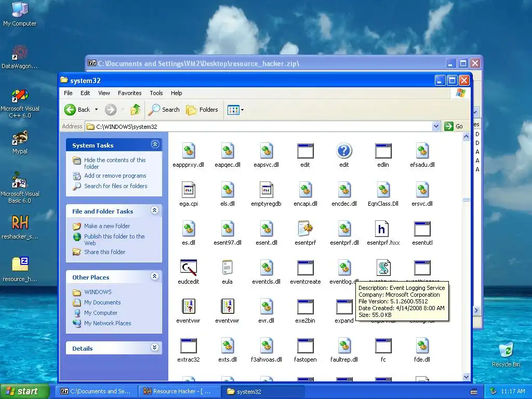Open the Tools menu
The width and height of the screenshot is (532, 399).
point(156,93)
